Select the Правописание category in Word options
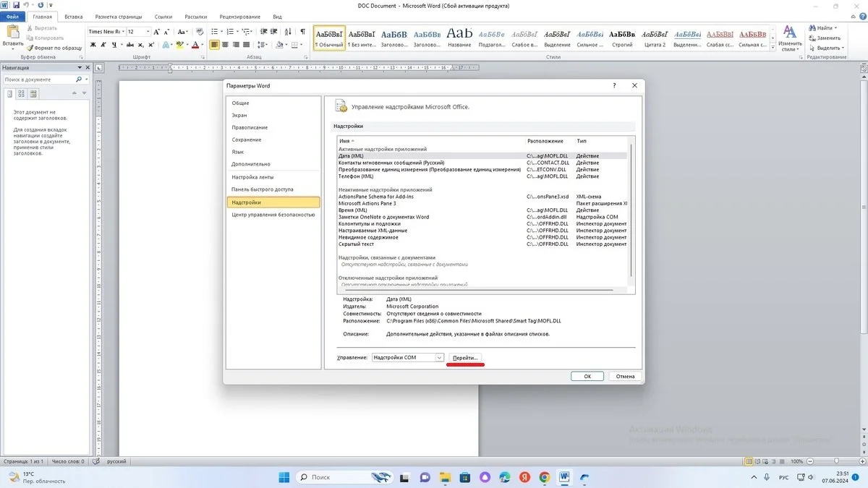The image size is (868, 488). 250,127
